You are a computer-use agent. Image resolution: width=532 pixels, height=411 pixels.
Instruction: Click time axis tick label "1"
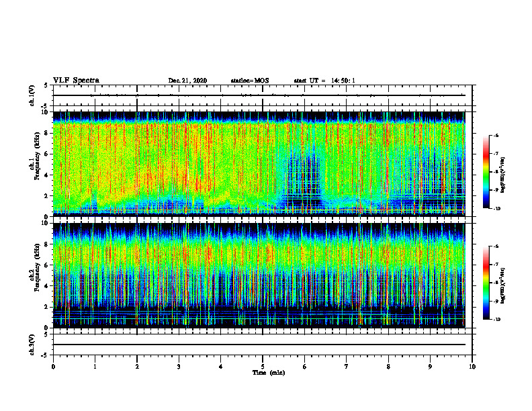pyautogui.click(x=95, y=367)
